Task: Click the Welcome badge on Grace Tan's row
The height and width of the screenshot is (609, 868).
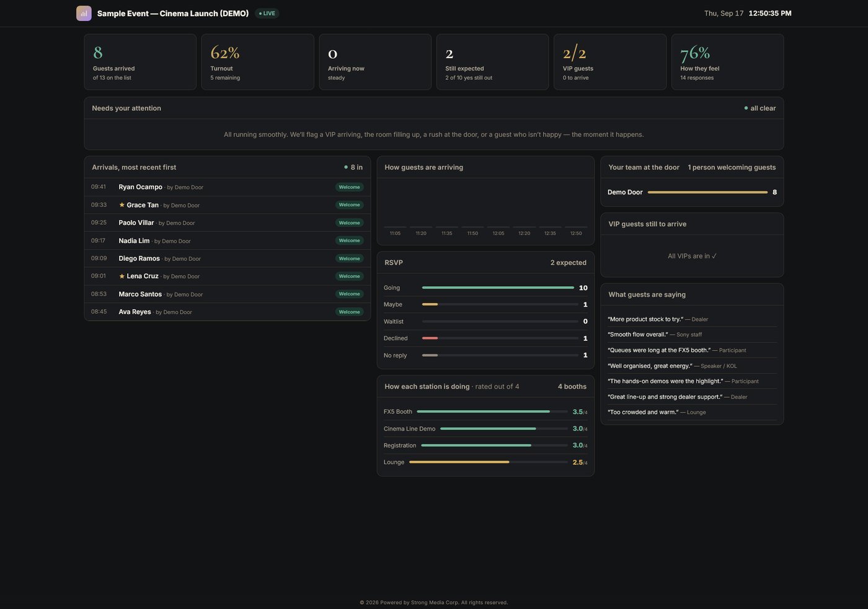Action: point(350,204)
